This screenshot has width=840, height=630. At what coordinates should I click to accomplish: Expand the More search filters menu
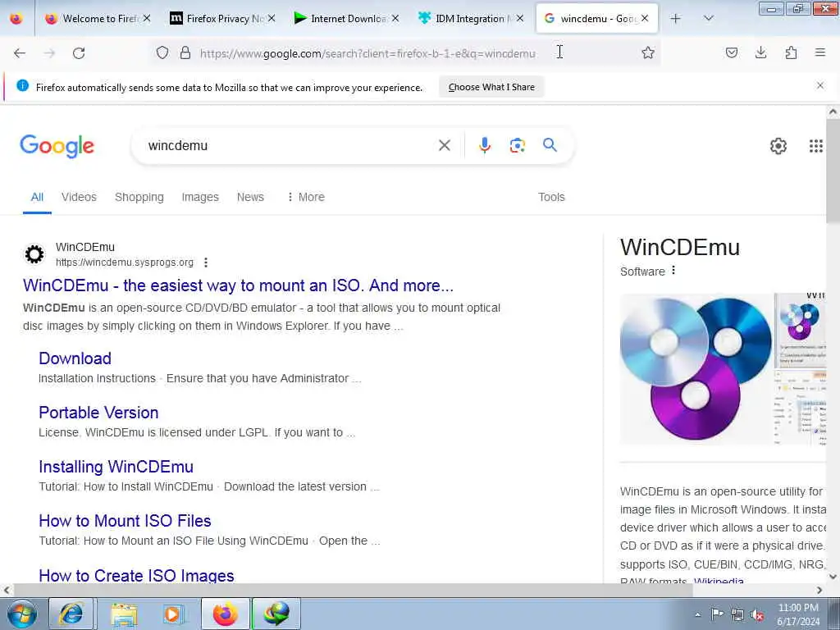click(305, 197)
